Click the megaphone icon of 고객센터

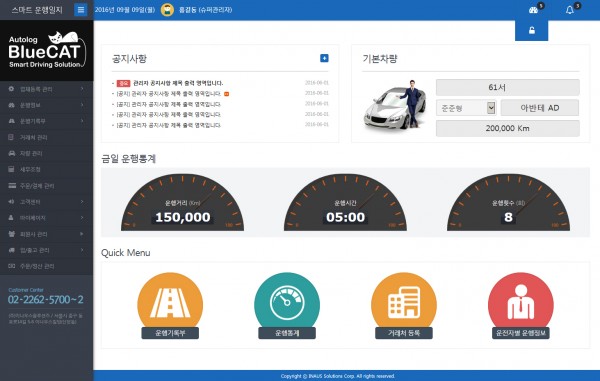tap(11, 202)
